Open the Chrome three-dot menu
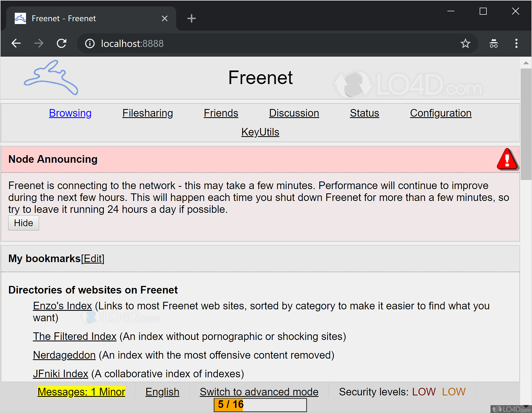The width and height of the screenshot is (532, 413). (516, 43)
